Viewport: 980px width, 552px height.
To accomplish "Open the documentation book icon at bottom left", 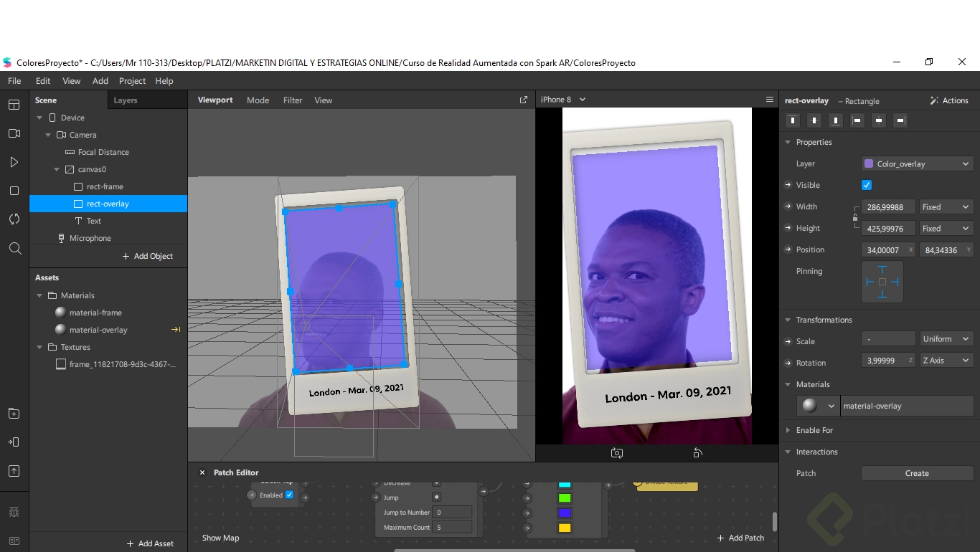I will 14,541.
